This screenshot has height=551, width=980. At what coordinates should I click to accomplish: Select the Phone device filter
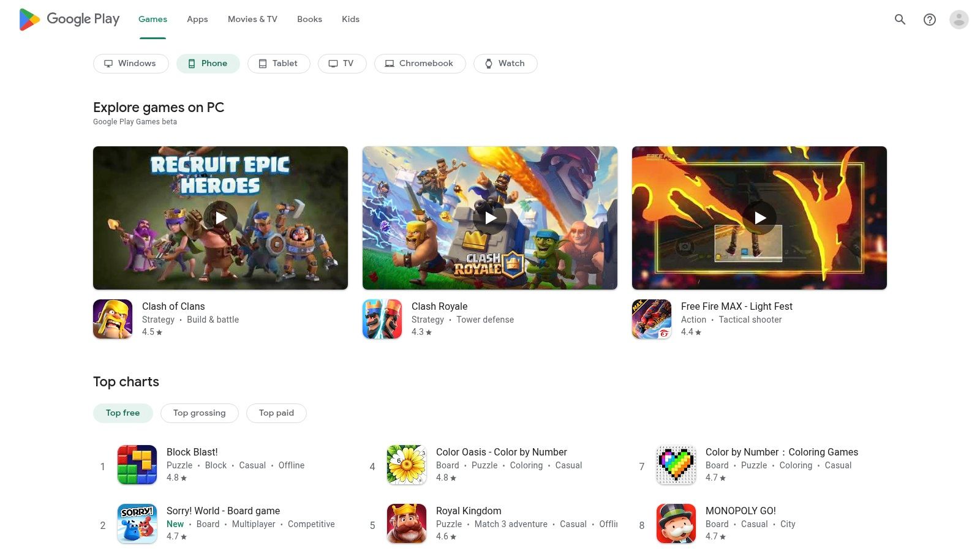pos(208,63)
